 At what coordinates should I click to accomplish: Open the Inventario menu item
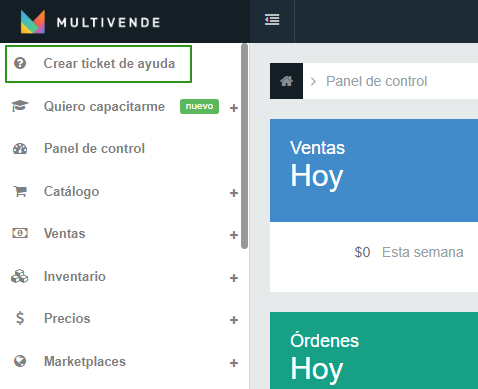75,276
